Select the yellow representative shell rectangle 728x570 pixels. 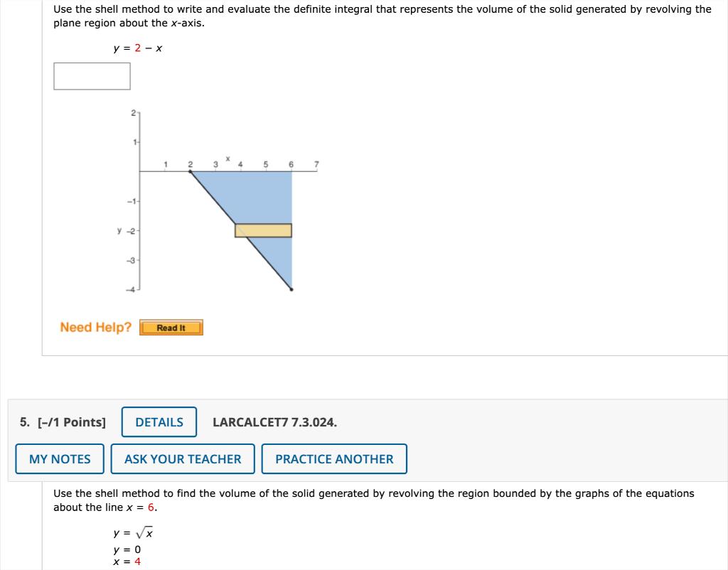(262, 230)
